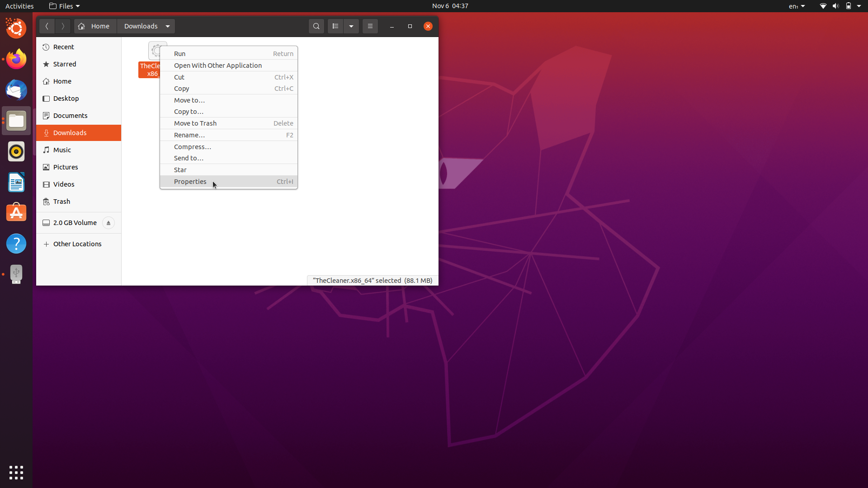Open Help from the dock
The image size is (868, 488).
coord(16,244)
